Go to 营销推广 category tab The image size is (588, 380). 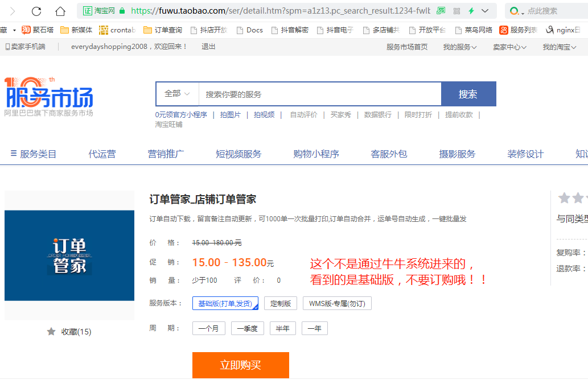coord(166,154)
